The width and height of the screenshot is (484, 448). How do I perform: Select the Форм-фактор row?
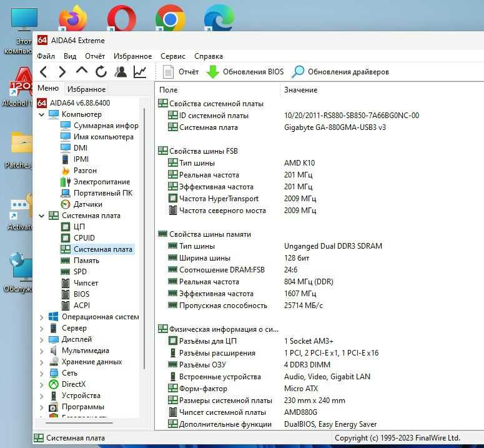[242, 389]
